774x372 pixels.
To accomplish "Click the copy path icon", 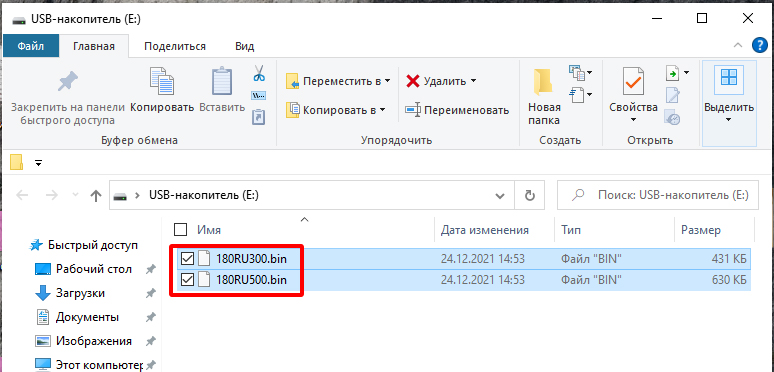I will click(259, 95).
